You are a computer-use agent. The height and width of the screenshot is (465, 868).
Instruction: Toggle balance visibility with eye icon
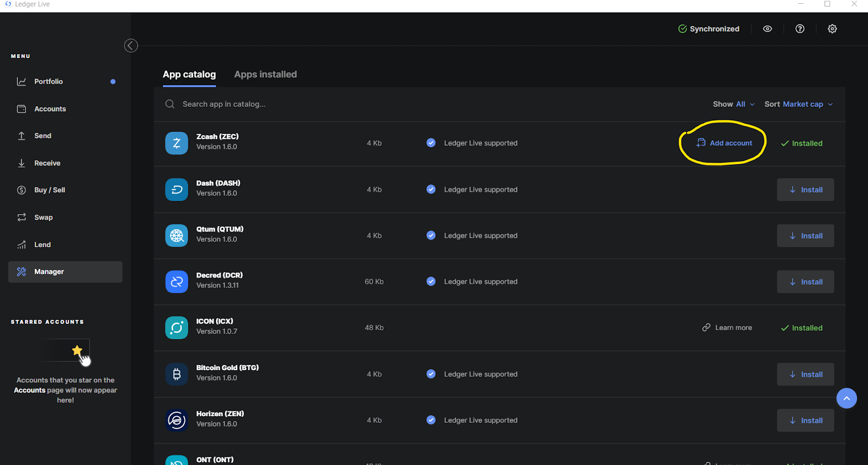pyautogui.click(x=767, y=29)
